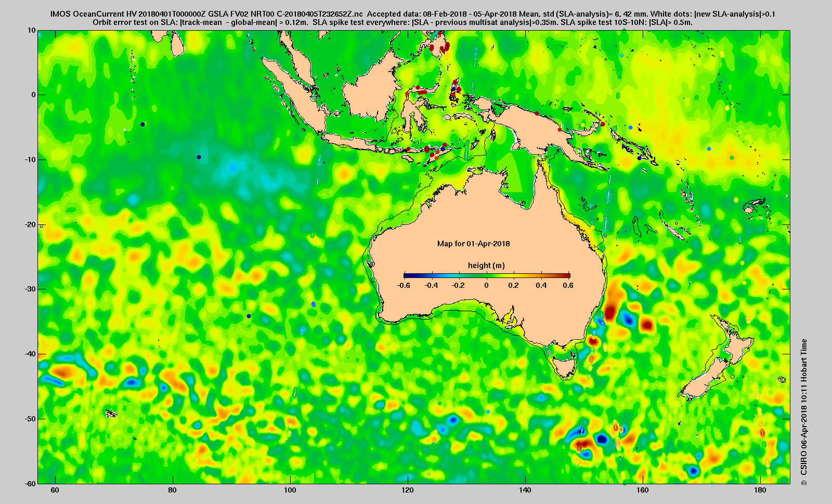Click the longitude 60 axis label

pos(55,490)
